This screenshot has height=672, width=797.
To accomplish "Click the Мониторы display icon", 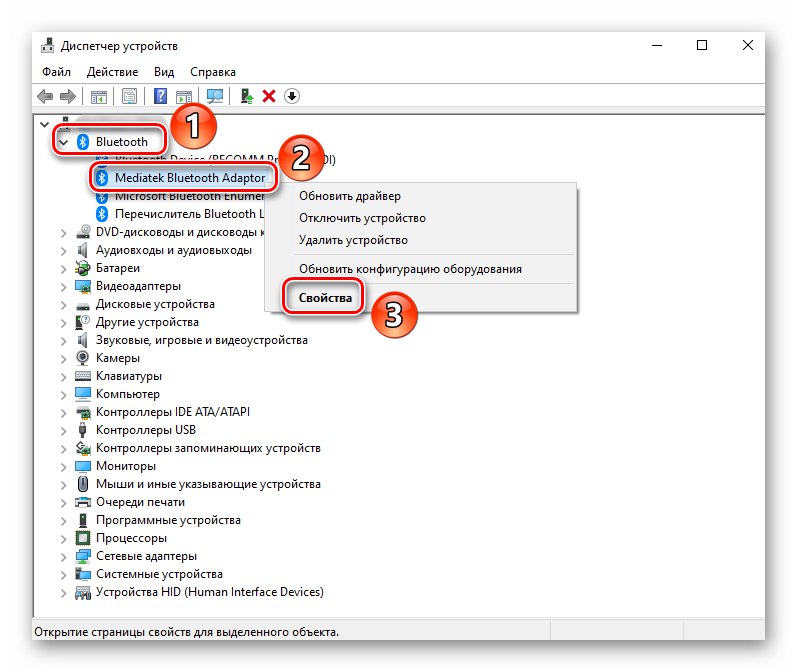I will pos(83,466).
